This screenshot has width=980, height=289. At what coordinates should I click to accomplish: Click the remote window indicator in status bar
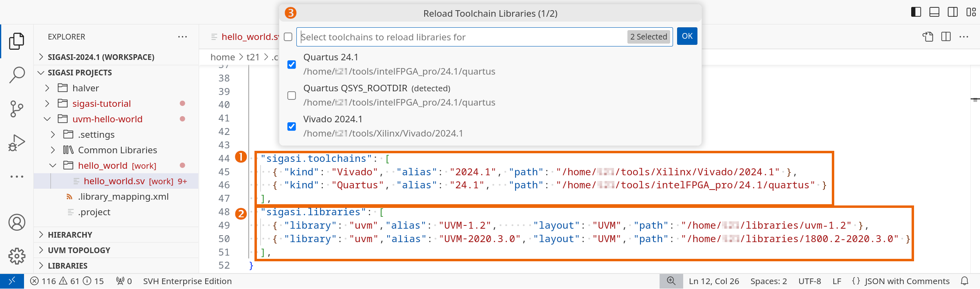(12, 281)
